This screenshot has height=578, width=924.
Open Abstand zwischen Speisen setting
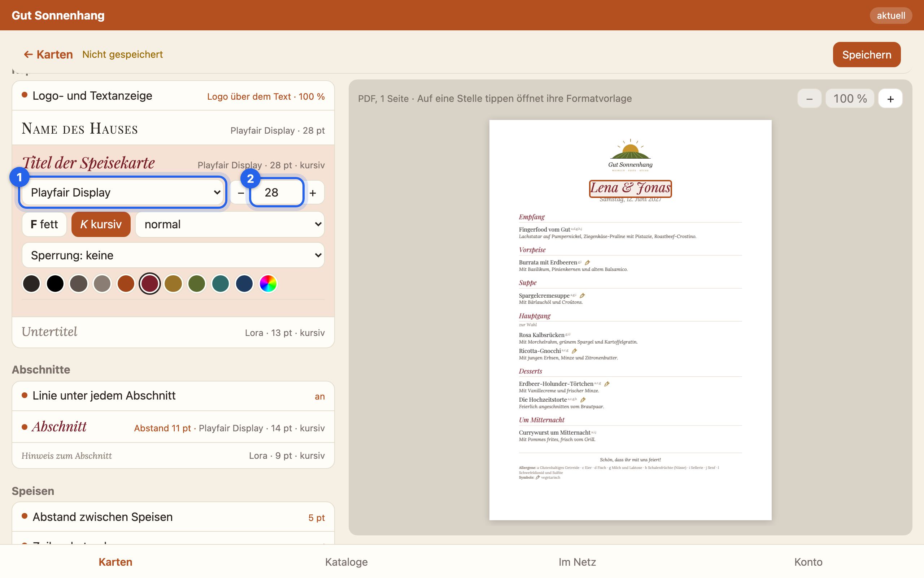pos(173,517)
